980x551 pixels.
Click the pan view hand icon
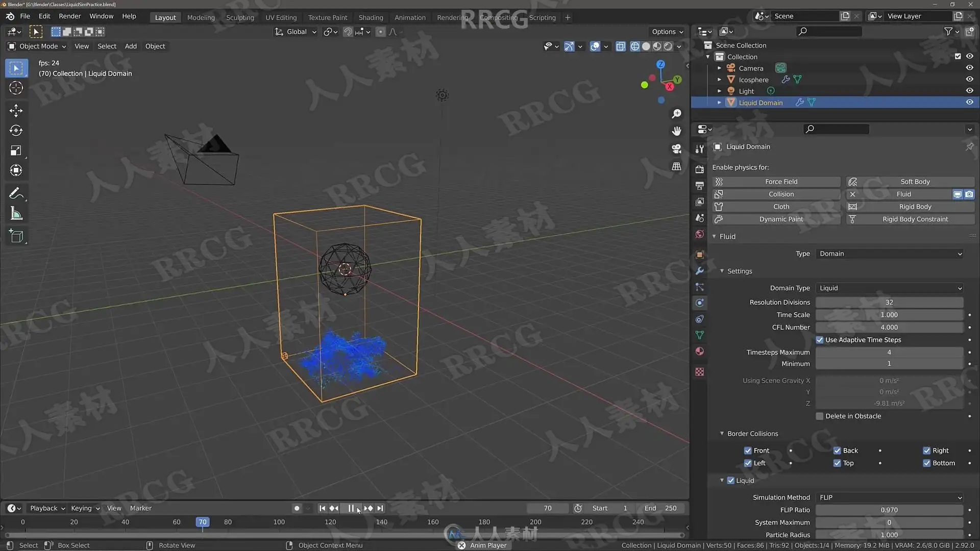point(677,131)
